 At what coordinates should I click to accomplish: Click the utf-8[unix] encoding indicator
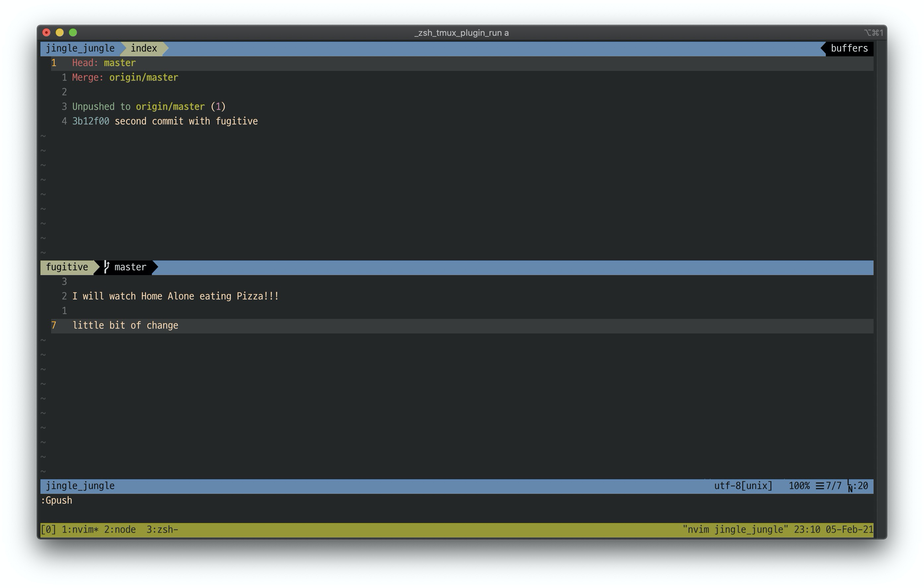tap(743, 486)
